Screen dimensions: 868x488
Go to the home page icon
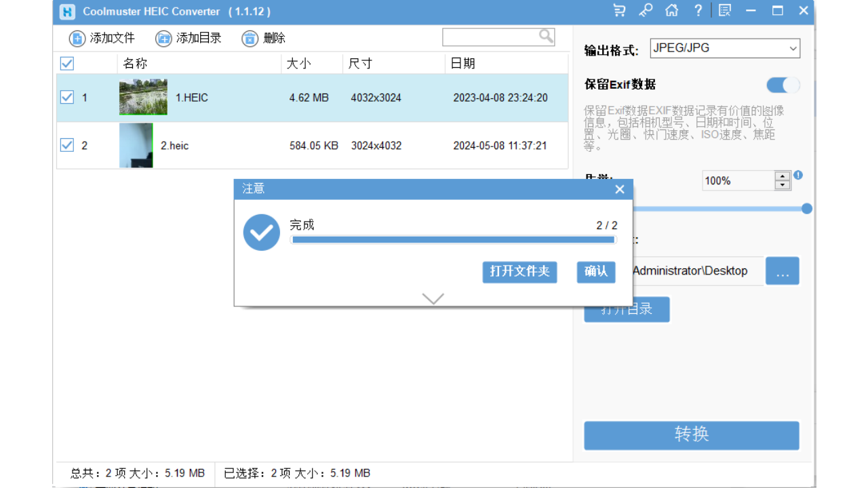671,10
